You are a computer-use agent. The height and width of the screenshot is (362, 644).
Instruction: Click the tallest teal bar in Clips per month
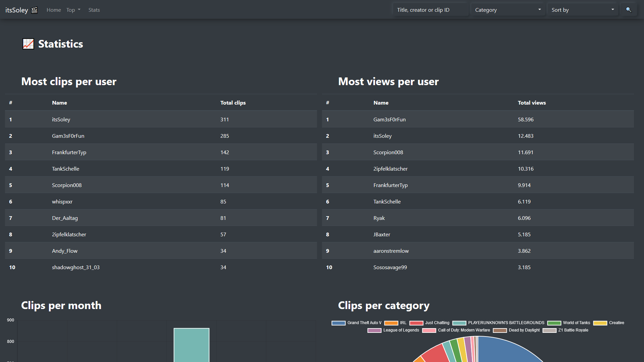[x=192, y=345]
